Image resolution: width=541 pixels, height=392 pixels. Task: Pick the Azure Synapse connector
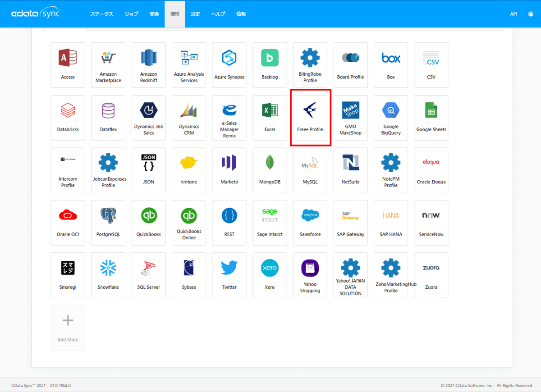[x=229, y=65]
